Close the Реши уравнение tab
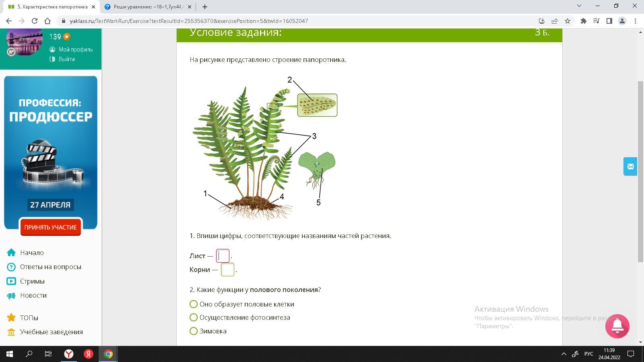This screenshot has height=362, width=644. click(x=190, y=7)
